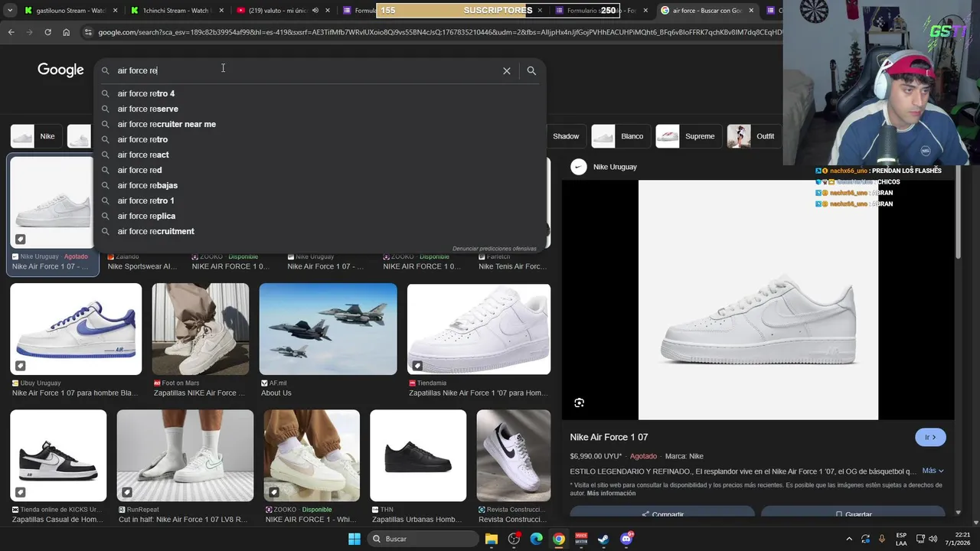Image resolution: width=980 pixels, height=551 pixels.
Task: Click the Chrome icon in the taskbar
Action: click(x=559, y=539)
